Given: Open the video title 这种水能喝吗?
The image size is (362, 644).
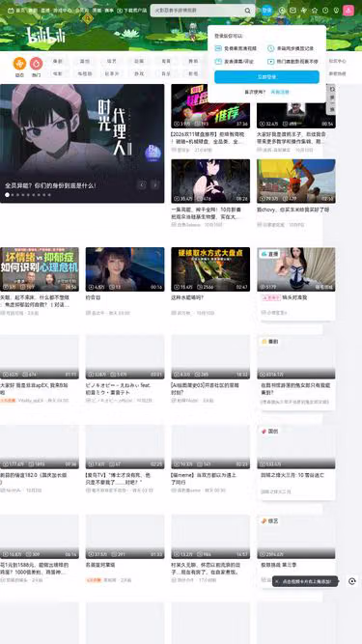Looking at the screenshot, I should tap(187, 297).
